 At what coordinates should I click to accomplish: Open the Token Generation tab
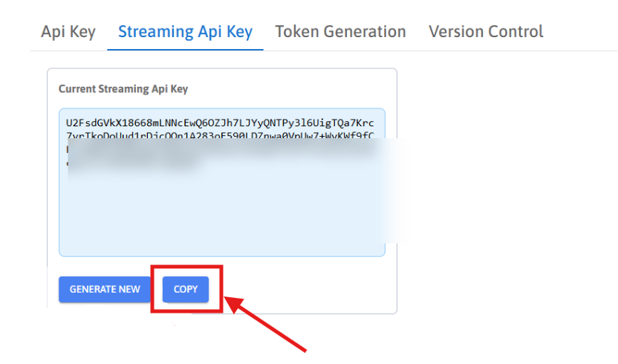click(x=340, y=32)
